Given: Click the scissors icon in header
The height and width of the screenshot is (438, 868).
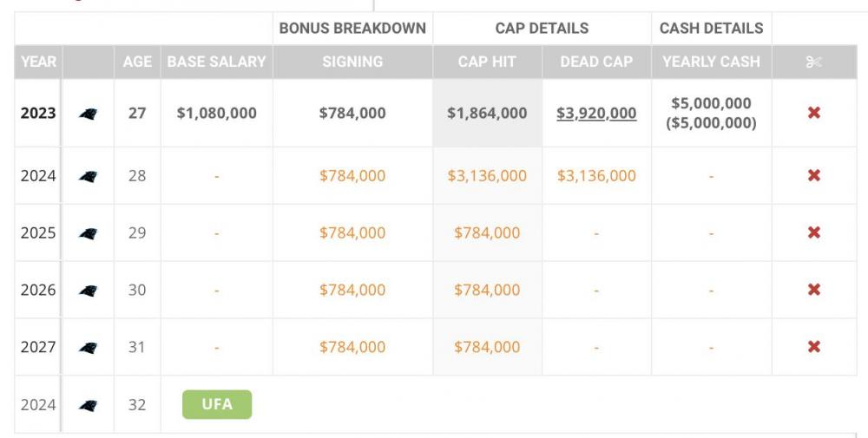Looking at the screenshot, I should tap(814, 62).
